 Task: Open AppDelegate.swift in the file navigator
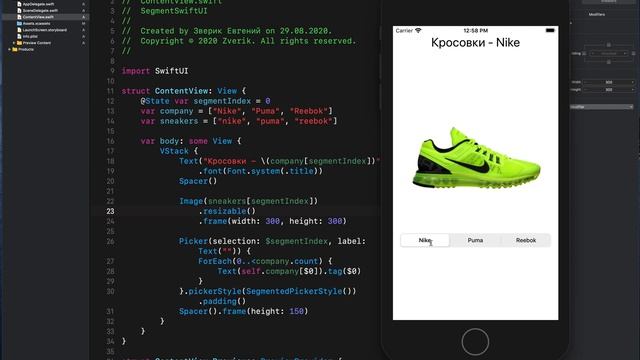point(38,4)
